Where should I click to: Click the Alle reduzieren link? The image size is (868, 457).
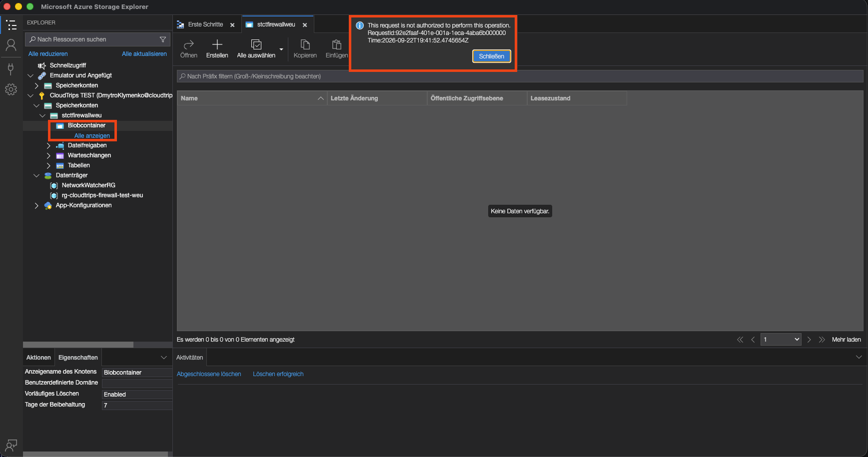tap(48, 54)
